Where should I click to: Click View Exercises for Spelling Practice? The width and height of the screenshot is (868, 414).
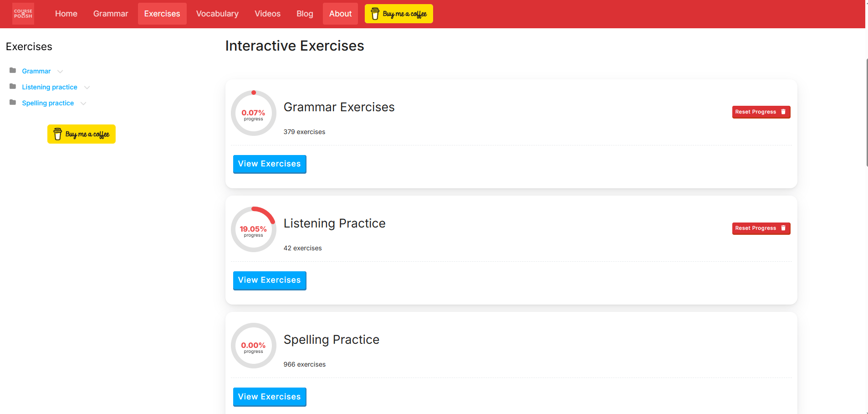(269, 397)
